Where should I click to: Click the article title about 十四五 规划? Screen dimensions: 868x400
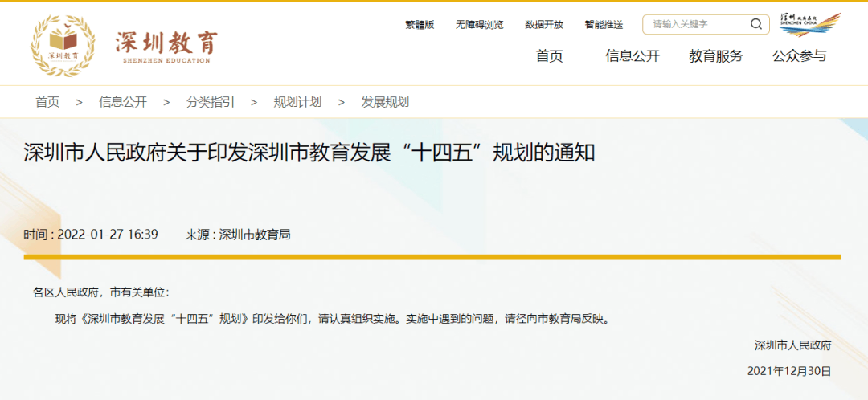coord(309,153)
